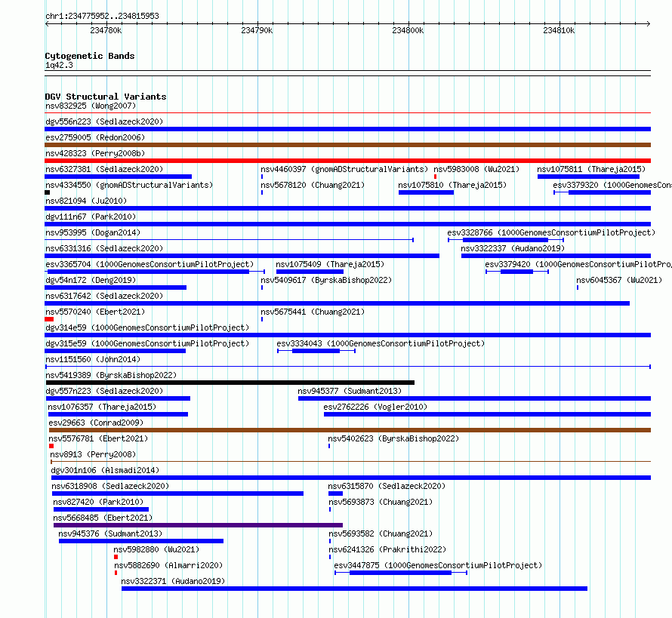Click nsv945377 (Sudmant2013) label
The height and width of the screenshot is (618, 672).
tap(350, 391)
